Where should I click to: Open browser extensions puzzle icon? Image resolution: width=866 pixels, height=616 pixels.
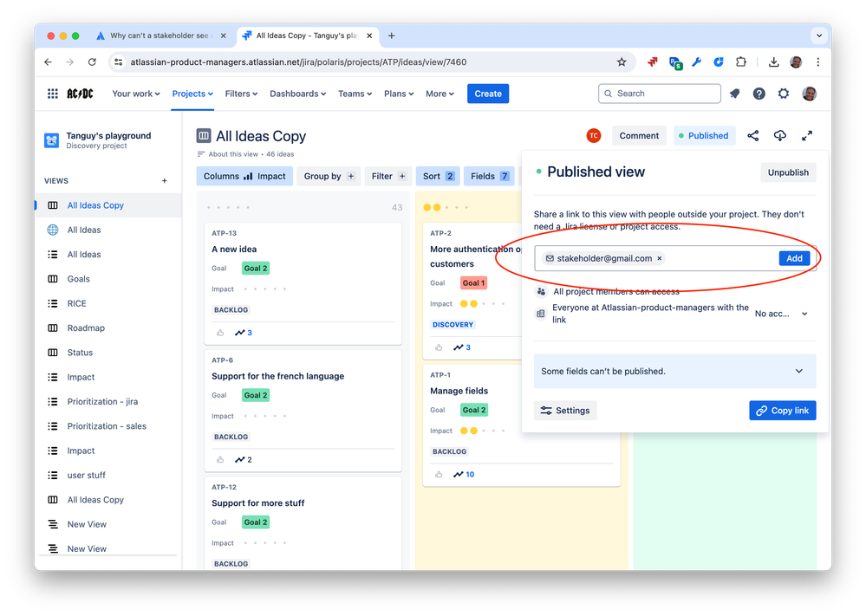[x=741, y=62]
